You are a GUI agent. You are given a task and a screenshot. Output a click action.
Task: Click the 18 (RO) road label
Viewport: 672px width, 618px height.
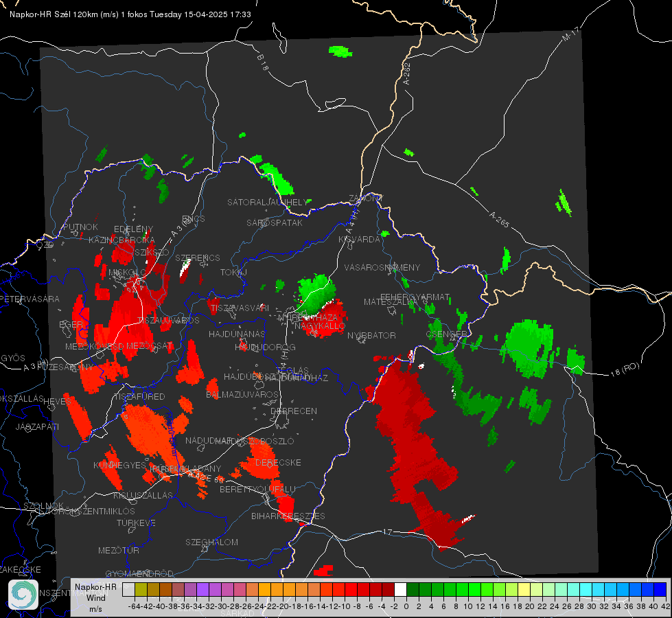[625, 369]
